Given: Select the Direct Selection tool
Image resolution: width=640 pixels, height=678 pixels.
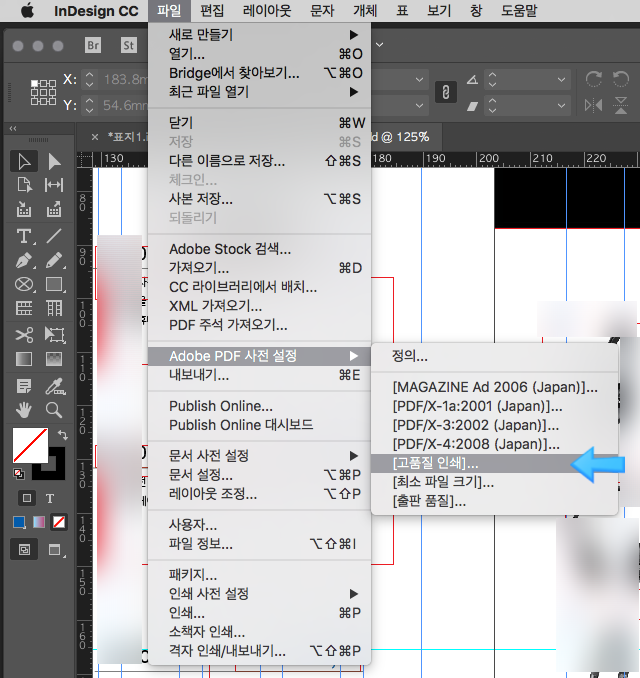Looking at the screenshot, I should (x=54, y=162).
